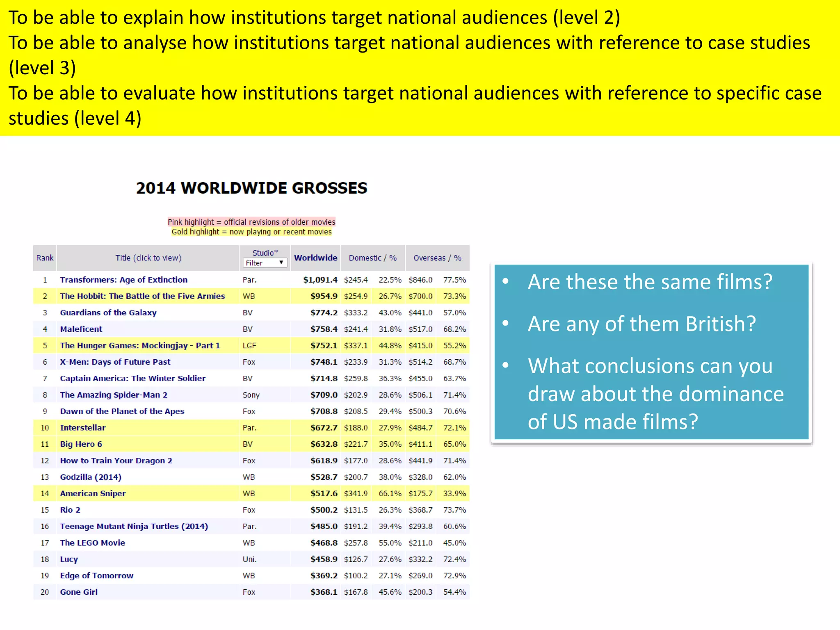
Task: Click 'Are these the same films?' bullet
Action: pyautogui.click(x=650, y=282)
